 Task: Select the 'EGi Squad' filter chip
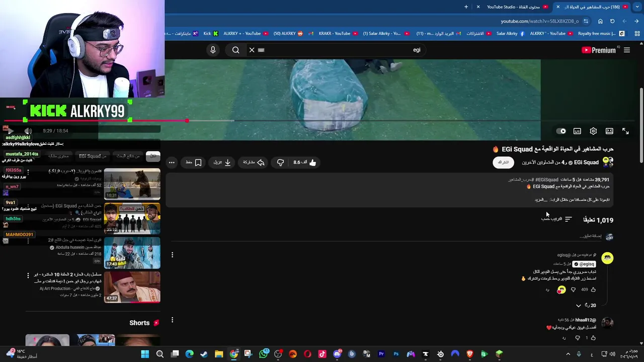point(93,156)
